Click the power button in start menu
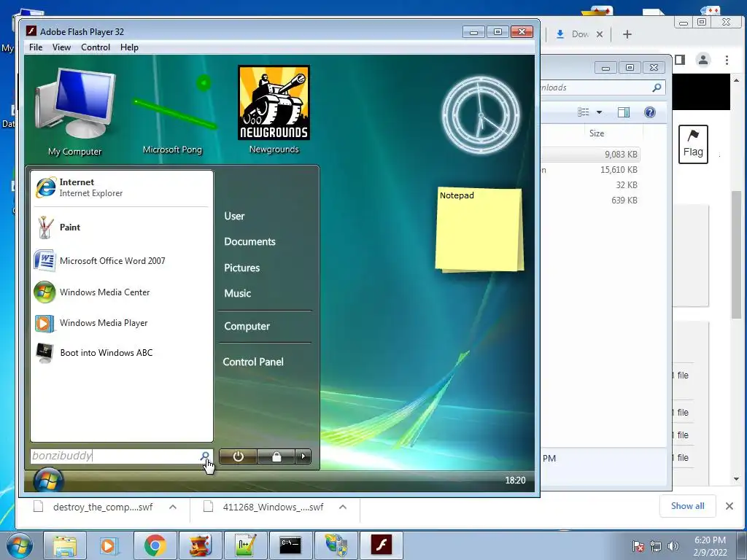 point(239,456)
